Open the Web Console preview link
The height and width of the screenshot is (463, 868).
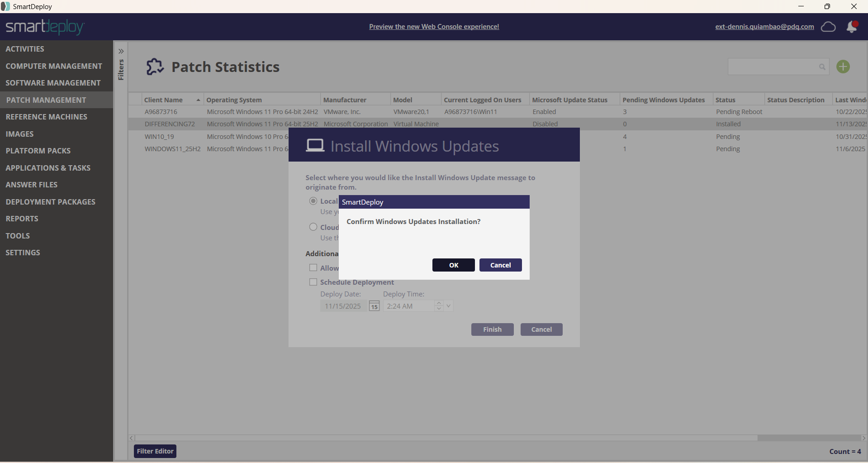434,27
